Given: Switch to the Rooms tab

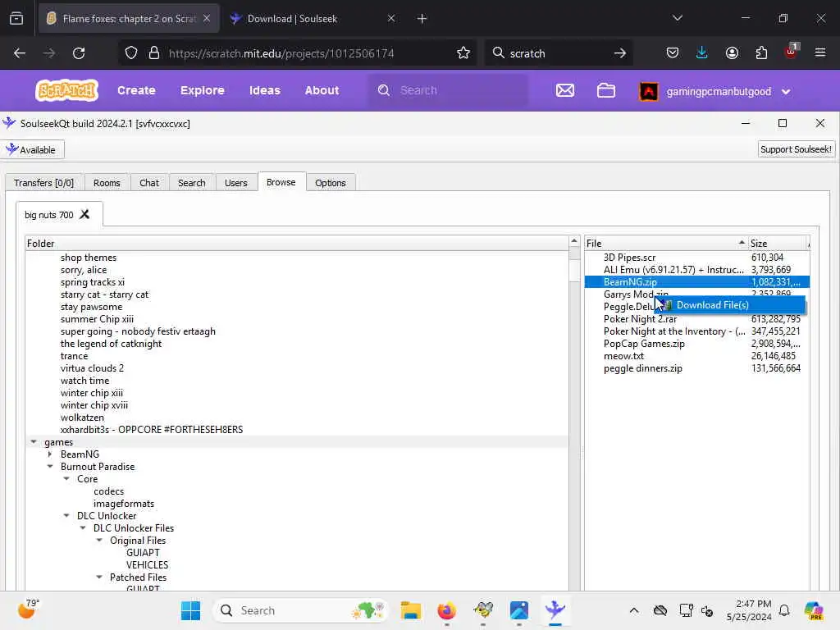Looking at the screenshot, I should click(x=107, y=183).
